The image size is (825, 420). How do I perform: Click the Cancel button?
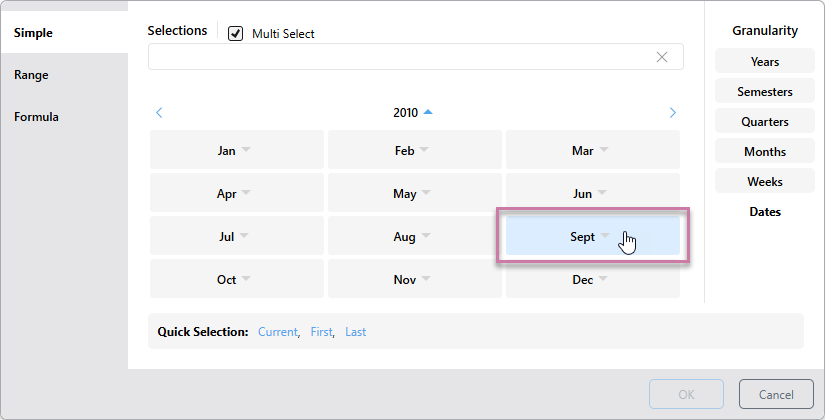[x=776, y=394]
